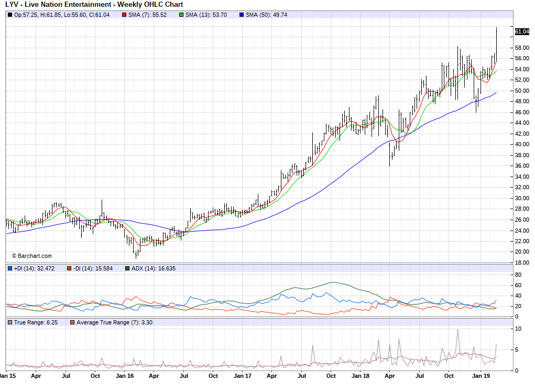Click the 58.00 price axis label
Image resolution: width=535 pixels, height=392 pixels.
point(522,48)
